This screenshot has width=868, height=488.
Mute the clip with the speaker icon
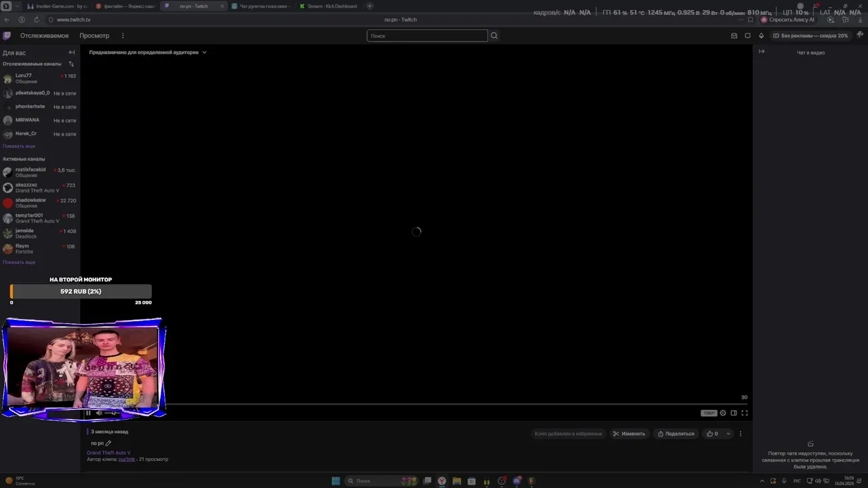click(99, 413)
